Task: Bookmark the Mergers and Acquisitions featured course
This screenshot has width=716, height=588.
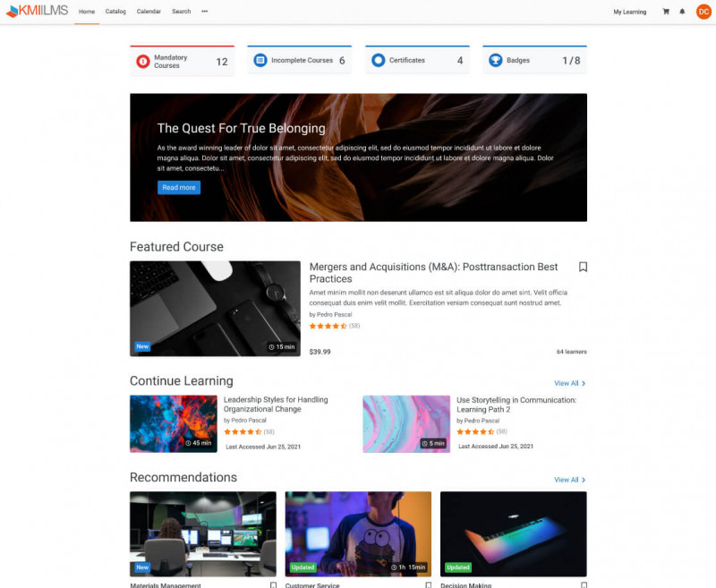Action: tap(583, 267)
